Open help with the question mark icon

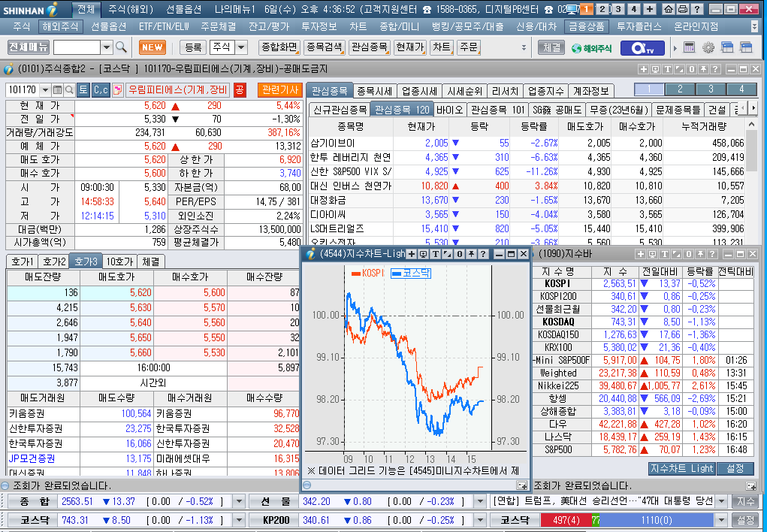(x=696, y=9)
